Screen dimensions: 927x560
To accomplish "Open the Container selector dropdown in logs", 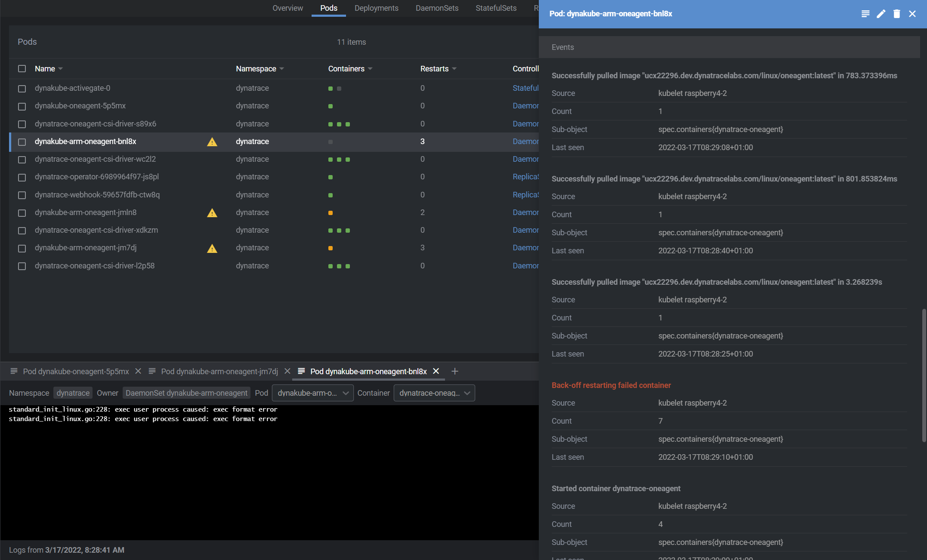I will tap(434, 393).
